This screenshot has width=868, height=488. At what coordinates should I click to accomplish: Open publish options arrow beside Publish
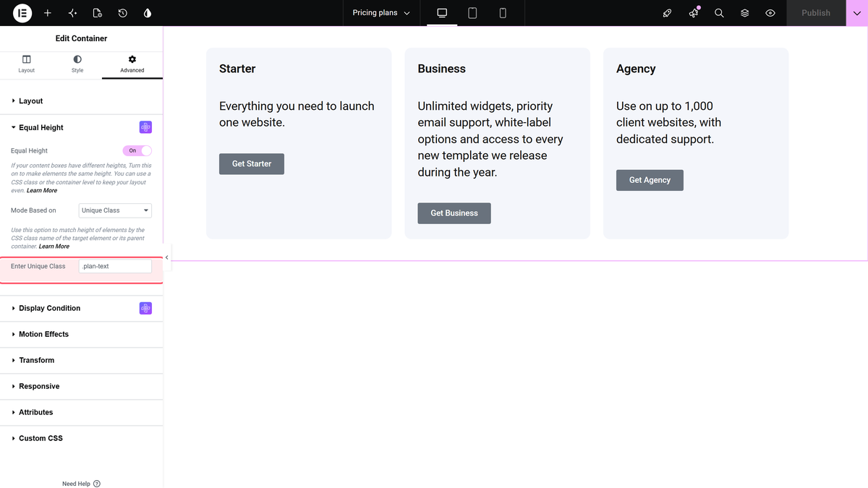pos(856,13)
